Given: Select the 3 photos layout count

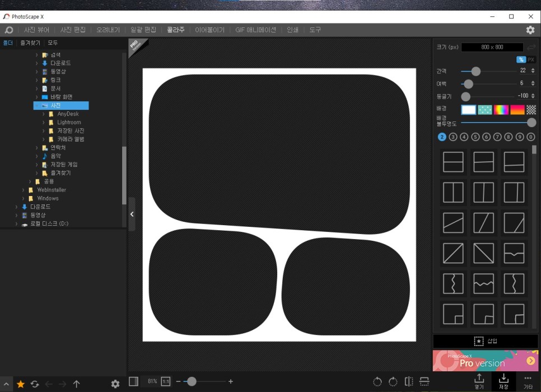Looking at the screenshot, I should [x=453, y=137].
